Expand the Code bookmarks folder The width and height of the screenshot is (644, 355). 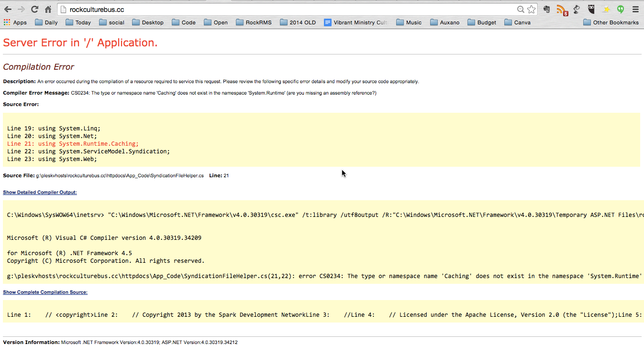pyautogui.click(x=183, y=22)
